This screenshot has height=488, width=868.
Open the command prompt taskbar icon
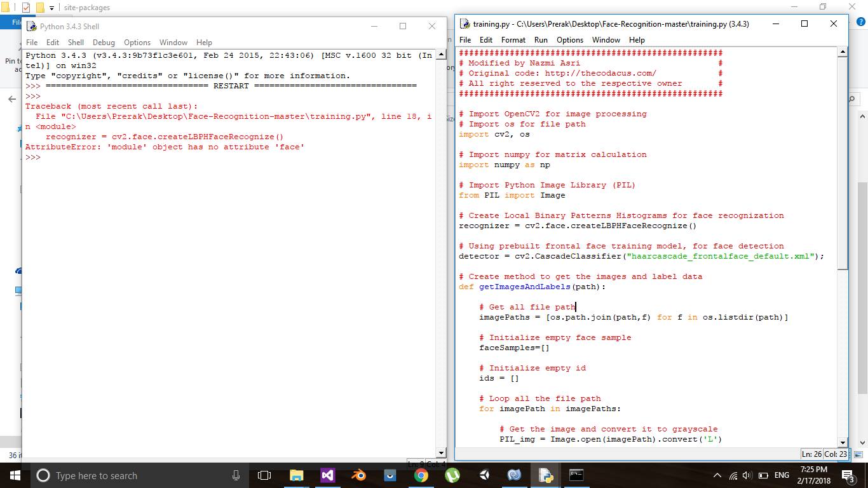pos(576,475)
